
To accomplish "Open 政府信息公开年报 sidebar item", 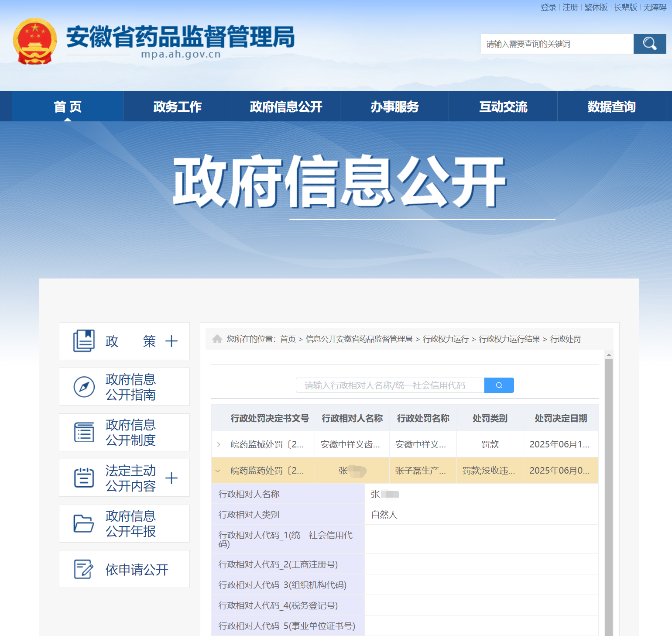I will (x=124, y=523).
